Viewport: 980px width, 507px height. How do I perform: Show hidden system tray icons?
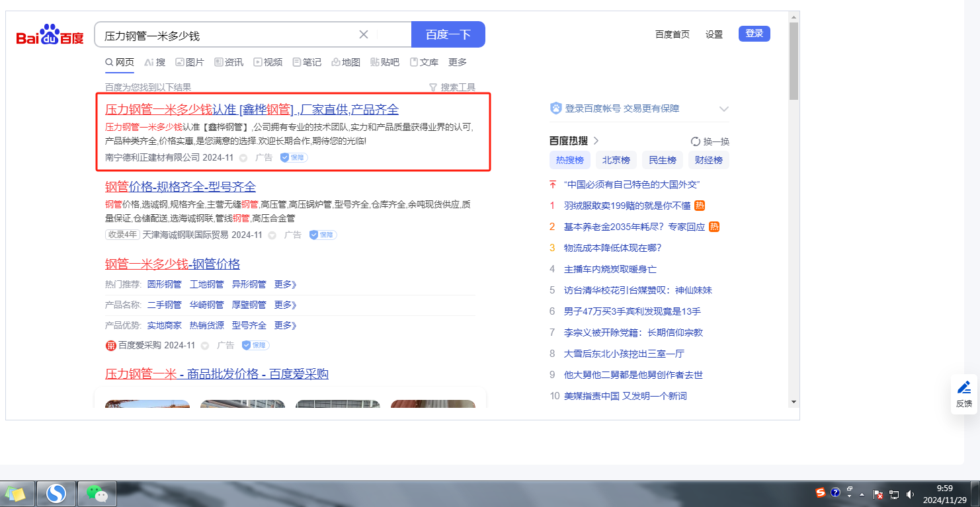[x=862, y=494]
